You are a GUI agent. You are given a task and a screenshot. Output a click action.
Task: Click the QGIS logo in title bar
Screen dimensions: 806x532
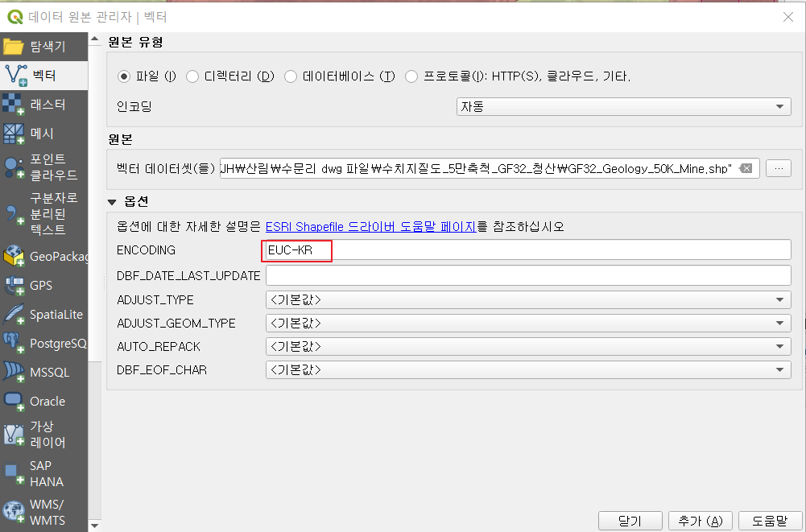15,17
